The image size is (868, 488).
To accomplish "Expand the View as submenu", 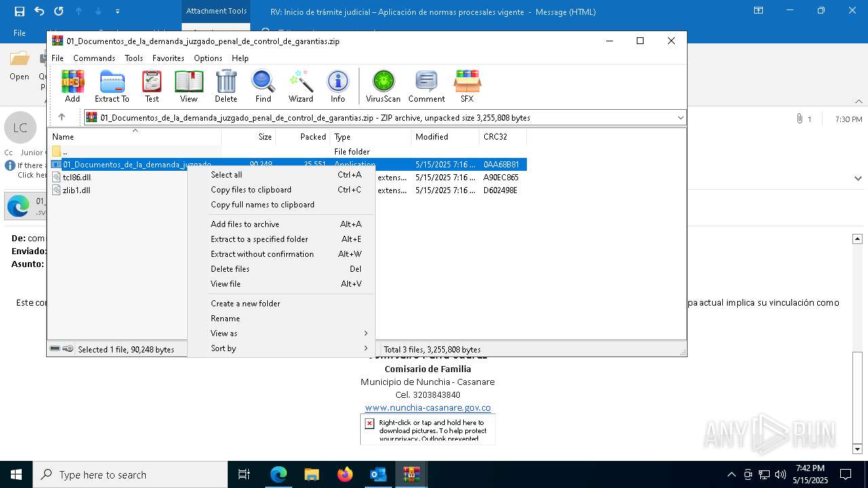I will pyautogui.click(x=281, y=333).
